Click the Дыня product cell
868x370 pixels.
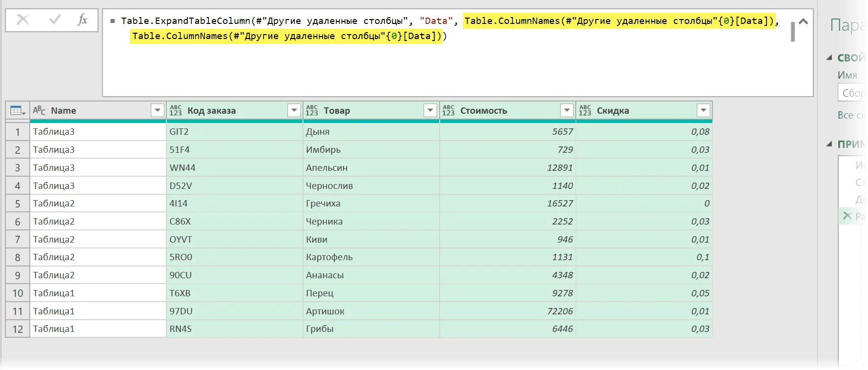click(371, 132)
